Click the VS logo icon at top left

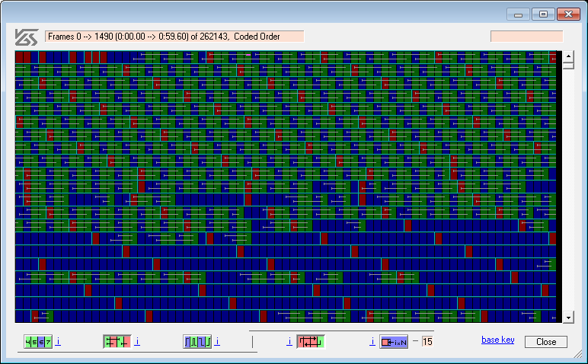27,37
